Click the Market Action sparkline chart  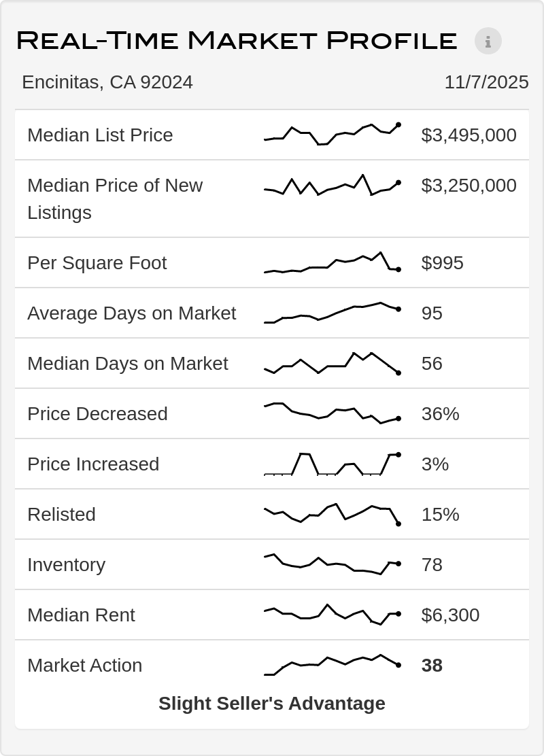tap(332, 665)
